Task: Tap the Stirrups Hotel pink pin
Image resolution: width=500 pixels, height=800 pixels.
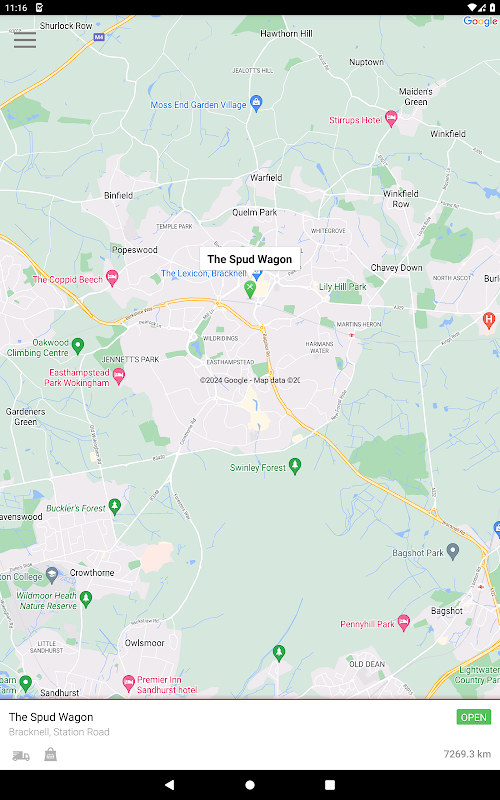Action: tap(391, 119)
